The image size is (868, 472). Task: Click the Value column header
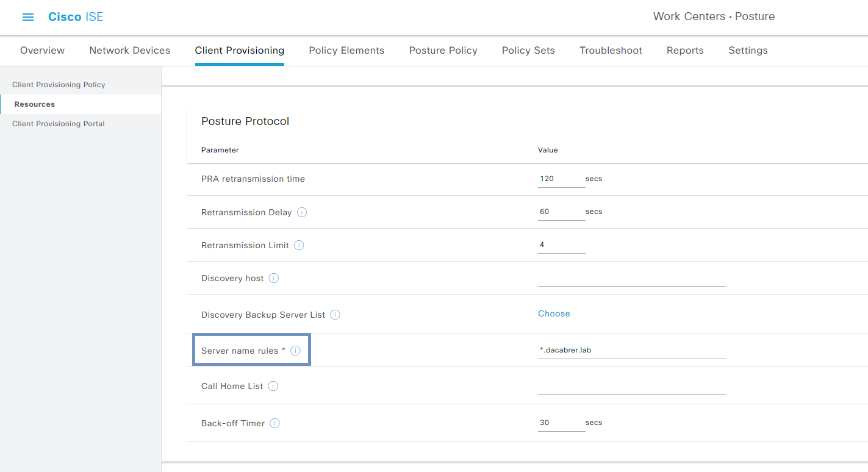[x=548, y=150]
